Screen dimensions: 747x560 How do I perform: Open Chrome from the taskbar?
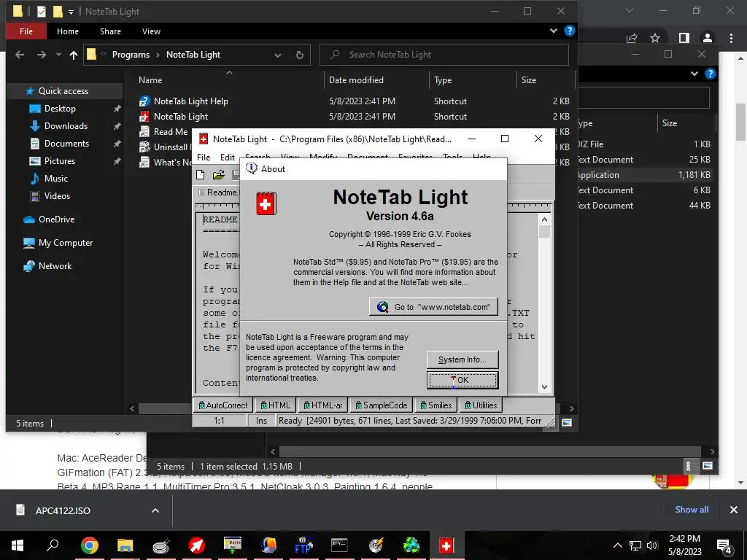pos(89,545)
